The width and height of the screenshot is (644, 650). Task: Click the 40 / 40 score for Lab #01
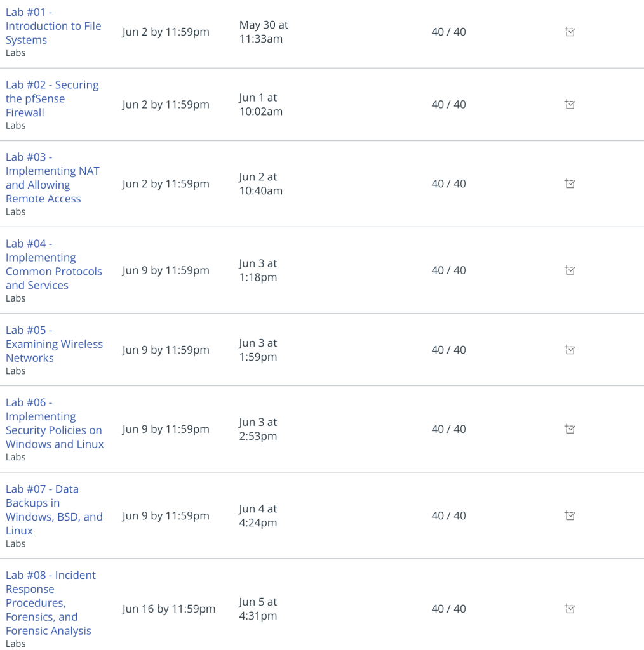(448, 32)
